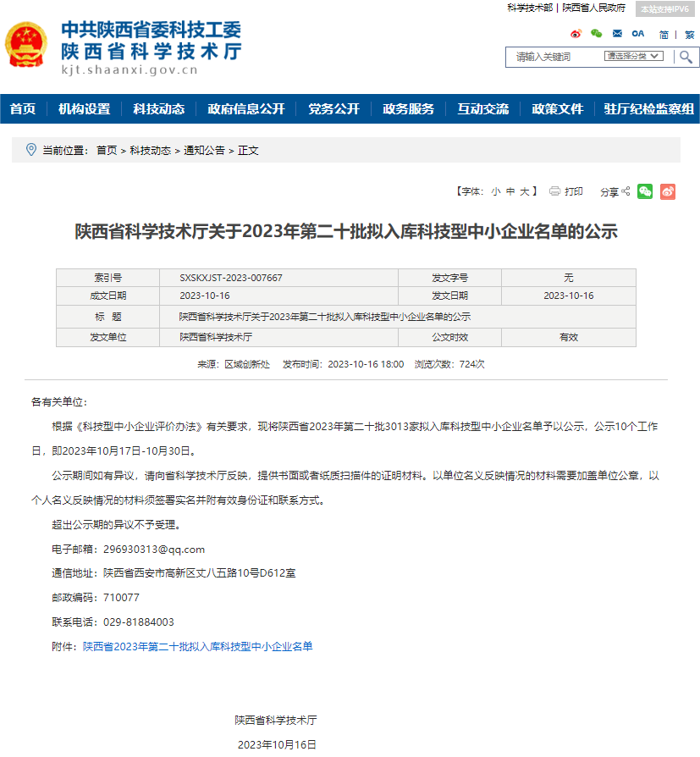Set font size to large (大)
Viewport: 700px width, 757px height.
point(525,192)
